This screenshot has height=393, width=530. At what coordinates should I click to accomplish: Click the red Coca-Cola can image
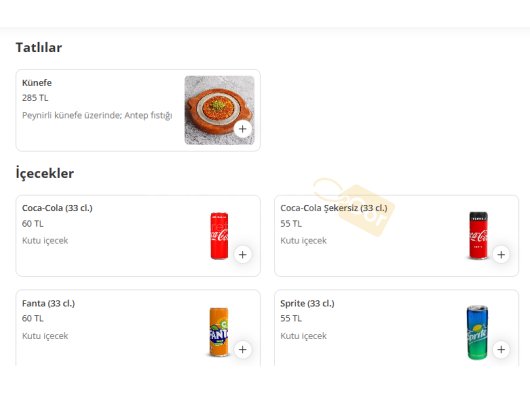pos(219,236)
